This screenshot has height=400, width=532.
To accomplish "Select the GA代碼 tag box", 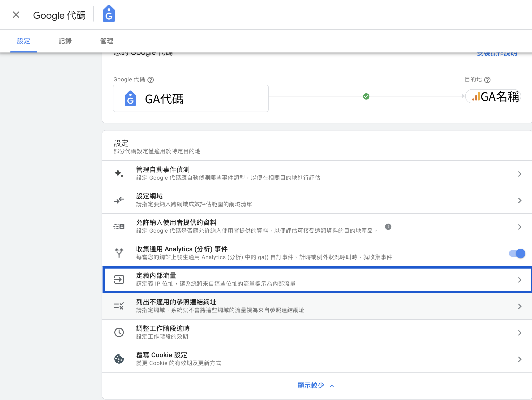I will 191,98.
